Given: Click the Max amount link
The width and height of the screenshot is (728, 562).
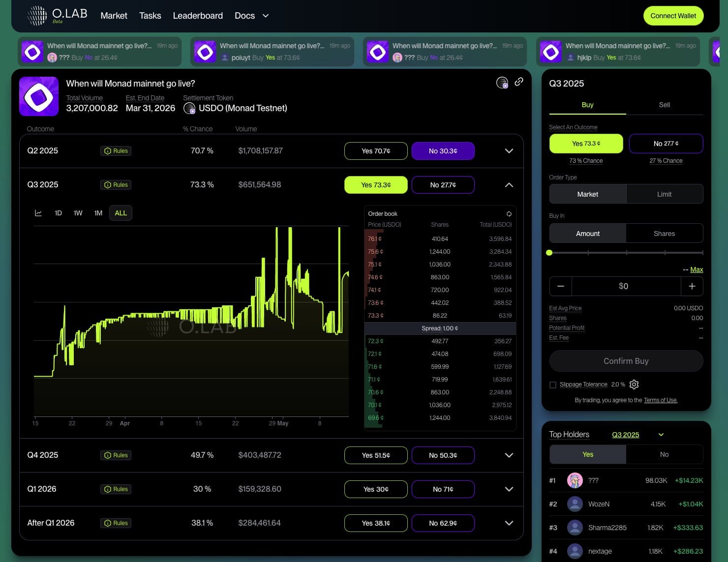Looking at the screenshot, I should tap(697, 269).
